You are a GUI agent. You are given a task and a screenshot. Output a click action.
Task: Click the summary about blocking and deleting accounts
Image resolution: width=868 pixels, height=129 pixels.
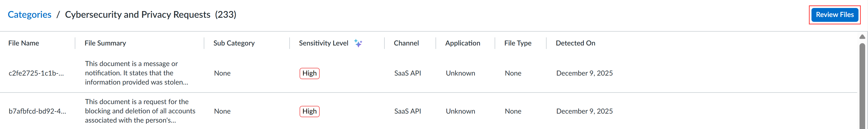pos(140,111)
